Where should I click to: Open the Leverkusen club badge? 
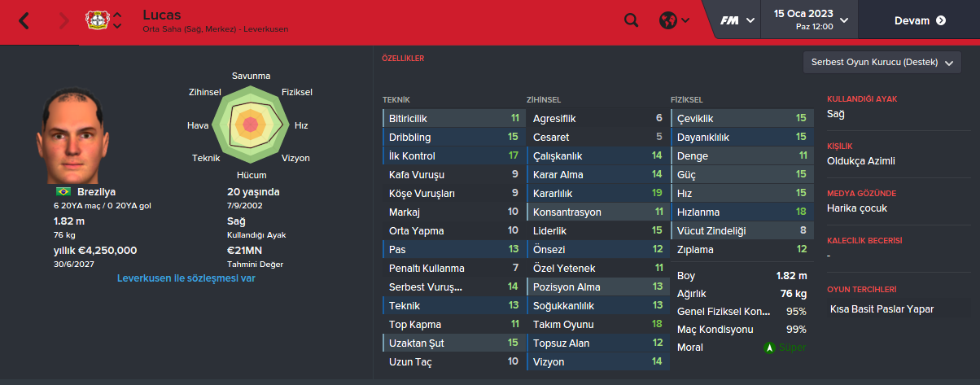(x=97, y=20)
